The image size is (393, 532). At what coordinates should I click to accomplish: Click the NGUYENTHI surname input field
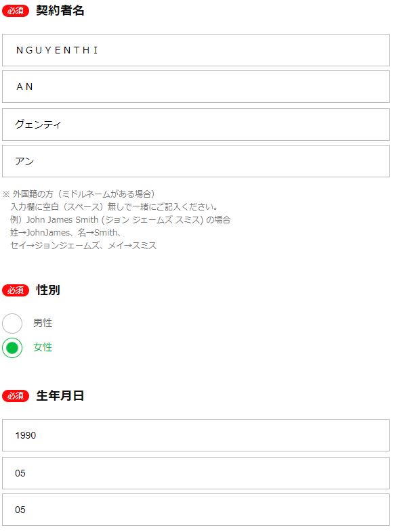196,50
